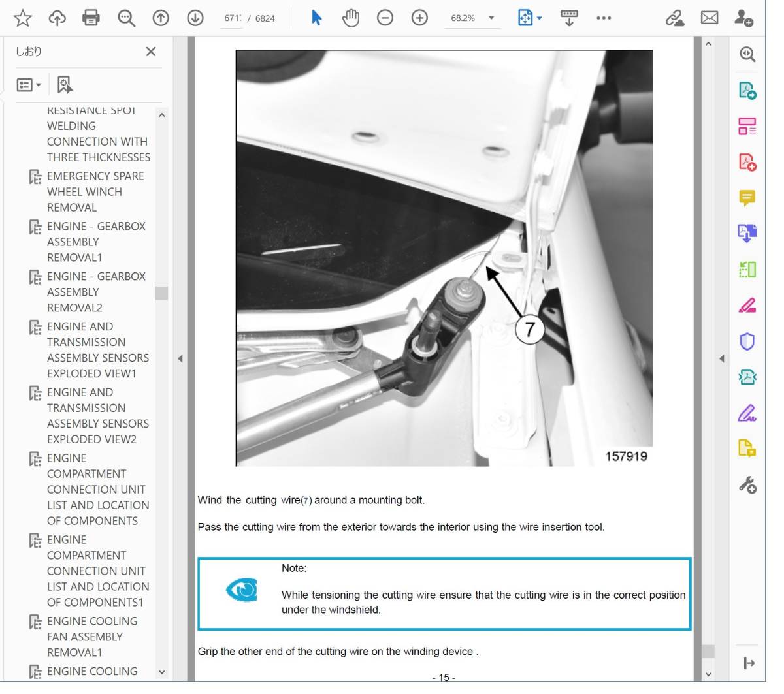The image size is (784, 694).
Task: Click the text 'Wind the cutting wire'
Action: pyautogui.click(x=249, y=501)
